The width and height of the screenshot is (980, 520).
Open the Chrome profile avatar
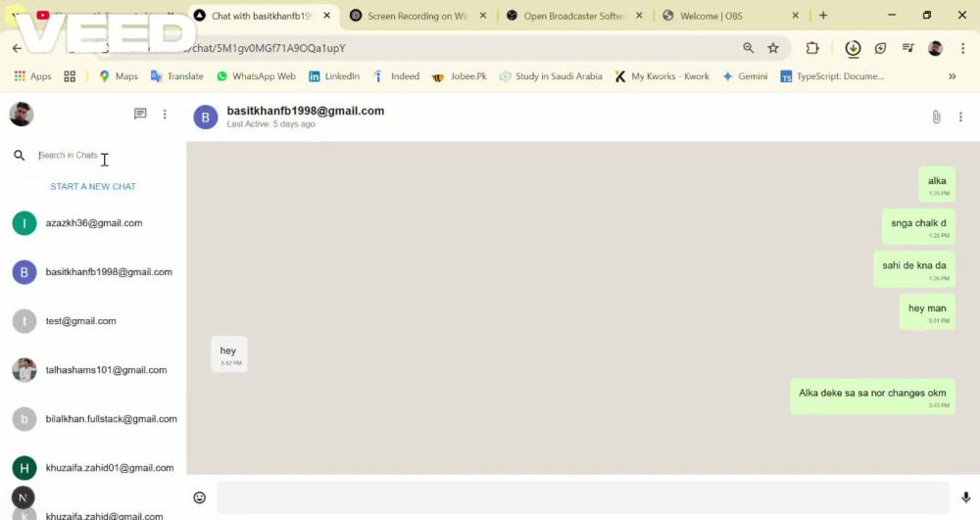(935, 48)
